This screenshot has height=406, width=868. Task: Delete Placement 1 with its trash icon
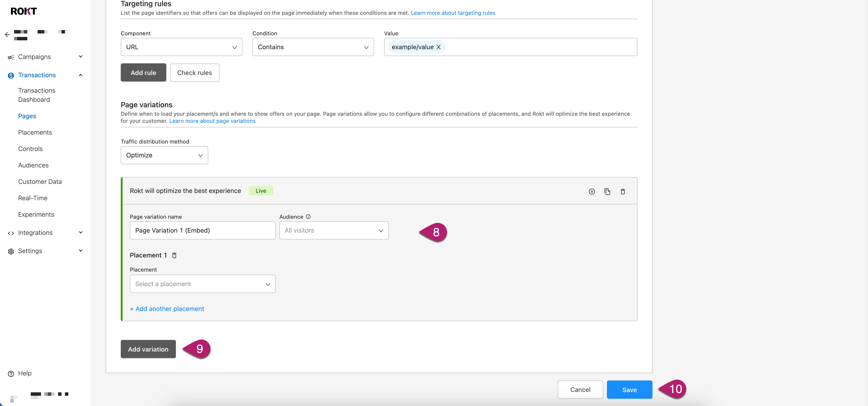click(174, 255)
